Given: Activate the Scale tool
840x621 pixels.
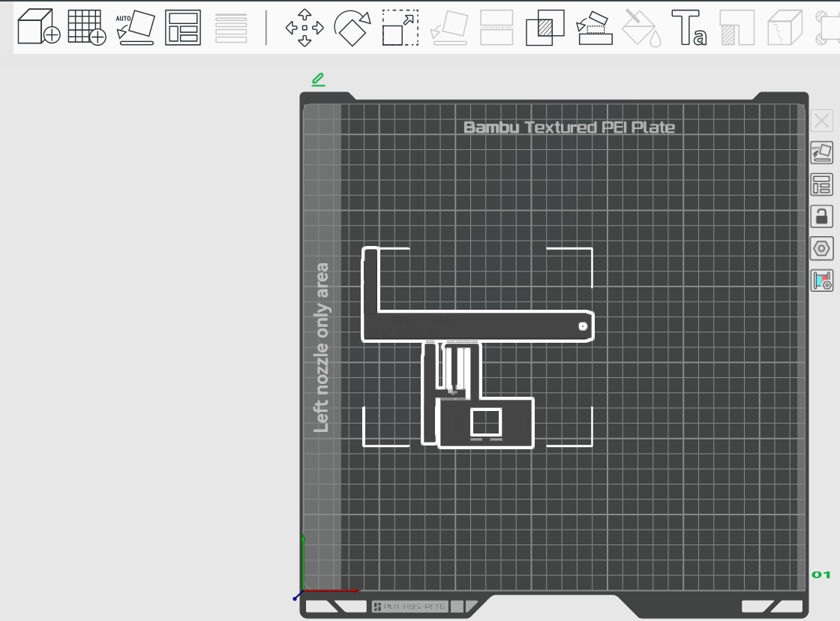Looking at the screenshot, I should point(400,27).
